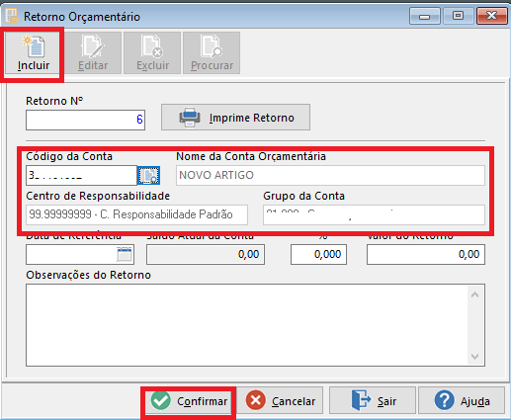Screen dimensions: 511x420
Task: Click the Grupo da Conta field
Action: coord(374,214)
